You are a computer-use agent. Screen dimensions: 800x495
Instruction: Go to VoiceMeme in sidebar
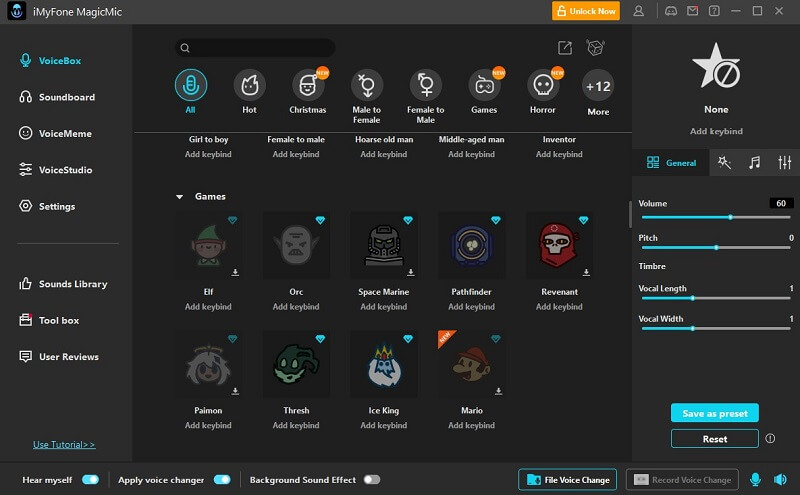[55, 133]
